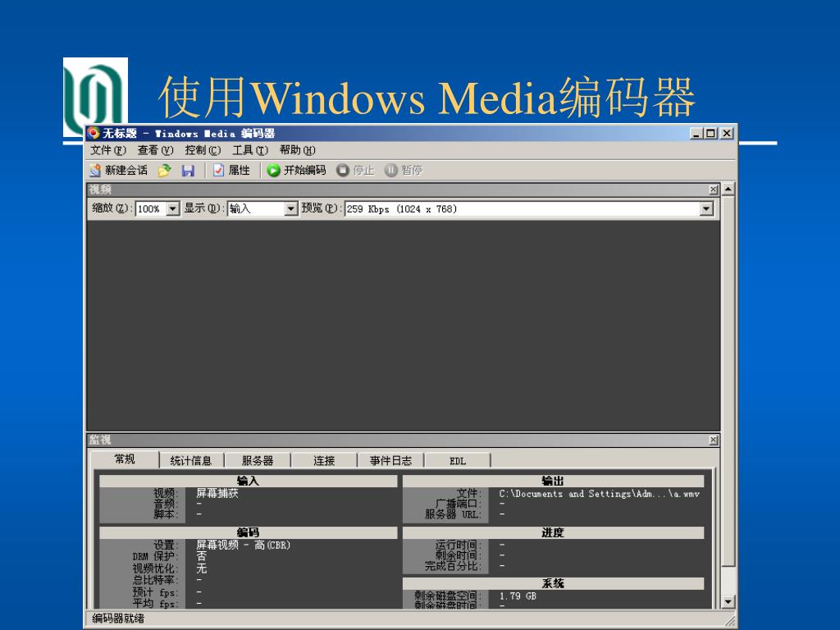
Task: Click the vertical scrollbar track
Action: [x=728, y=582]
